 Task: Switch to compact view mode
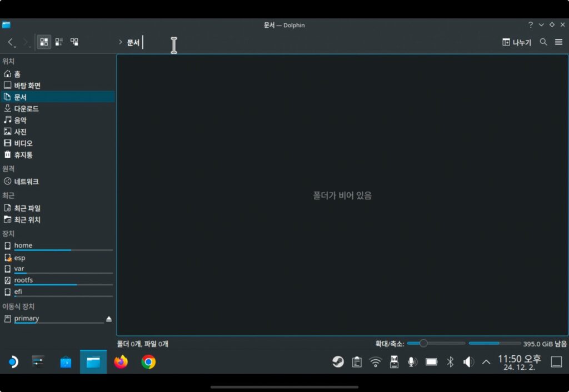pyautogui.click(x=59, y=42)
